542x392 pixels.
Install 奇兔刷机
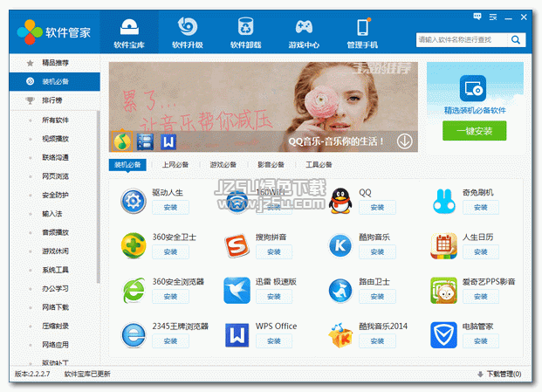481,208
